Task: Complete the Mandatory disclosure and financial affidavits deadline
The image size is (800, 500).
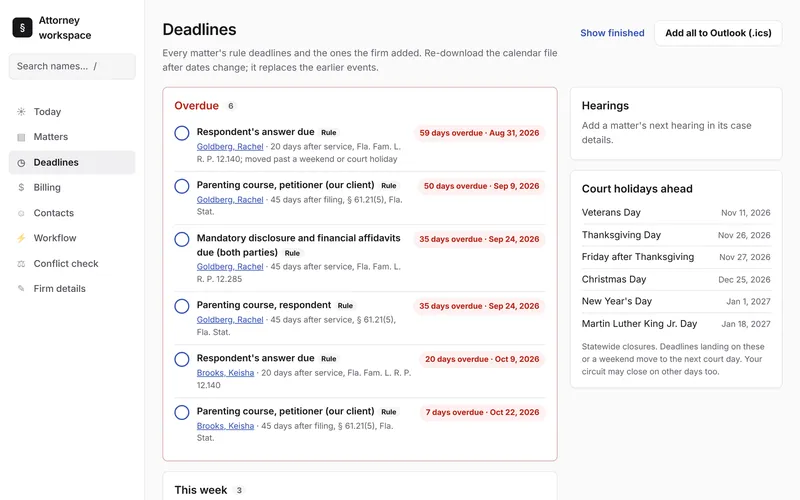Action: 182,239
